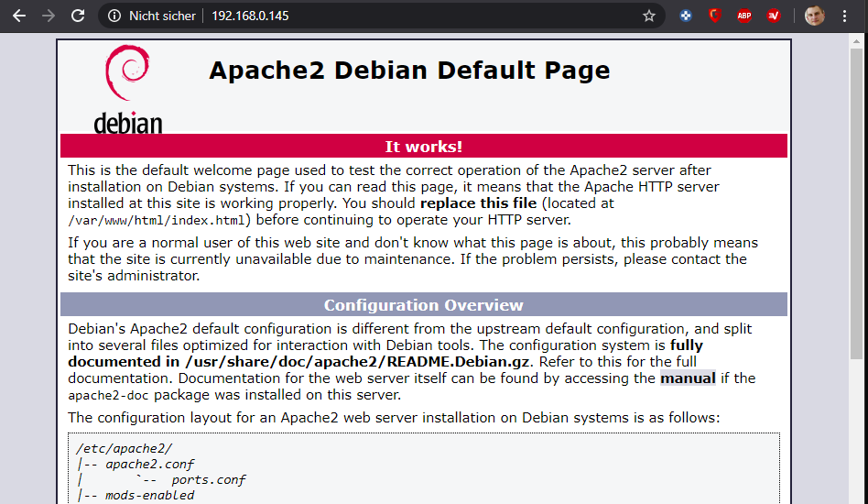This screenshot has width=868, height=504.
Task: Reload the current page
Action: [x=79, y=16]
